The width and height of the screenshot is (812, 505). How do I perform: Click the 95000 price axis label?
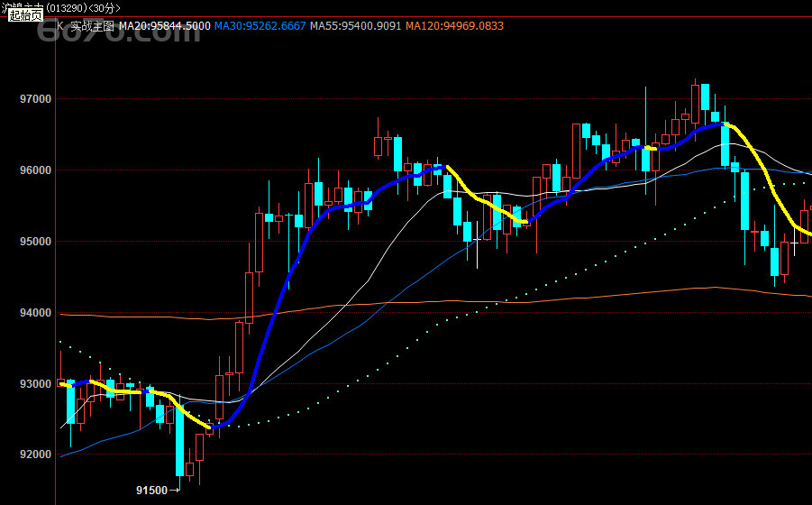point(36,242)
